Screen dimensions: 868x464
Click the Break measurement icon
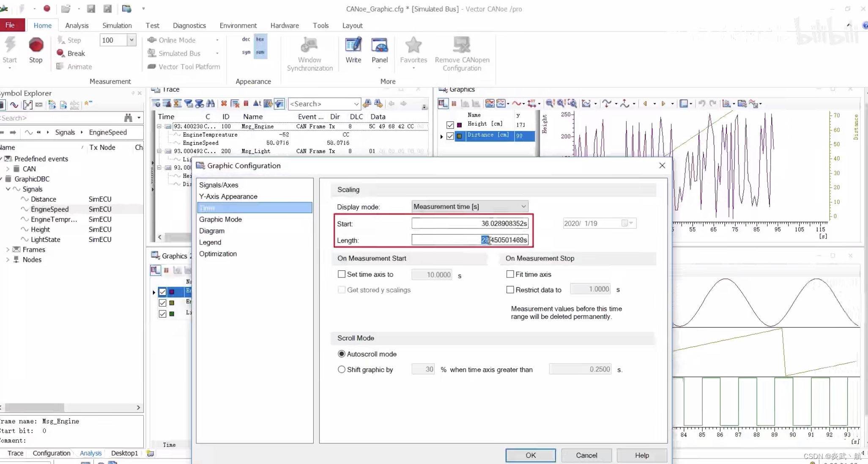click(61, 53)
